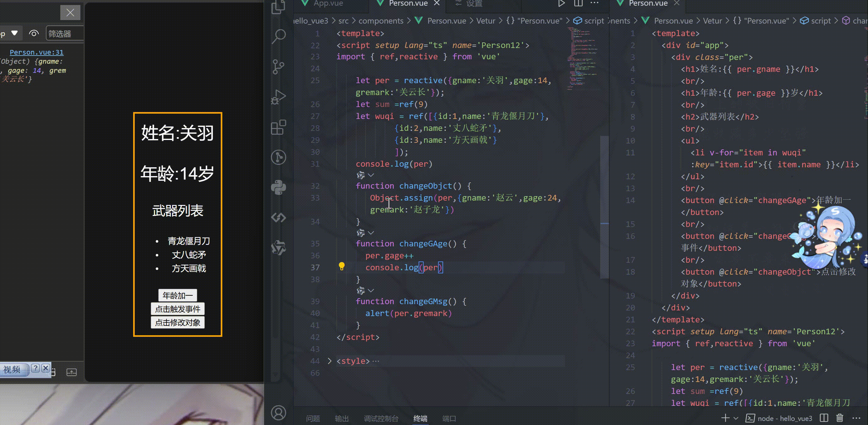Click the AI lens icon above function changeGAge
This screenshot has width=868, height=425.
tap(361, 233)
